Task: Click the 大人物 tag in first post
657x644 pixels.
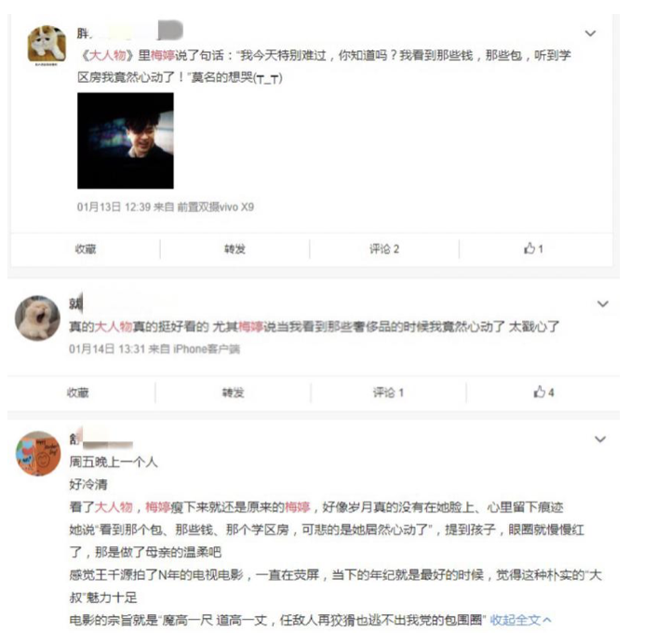Action: pos(108,55)
